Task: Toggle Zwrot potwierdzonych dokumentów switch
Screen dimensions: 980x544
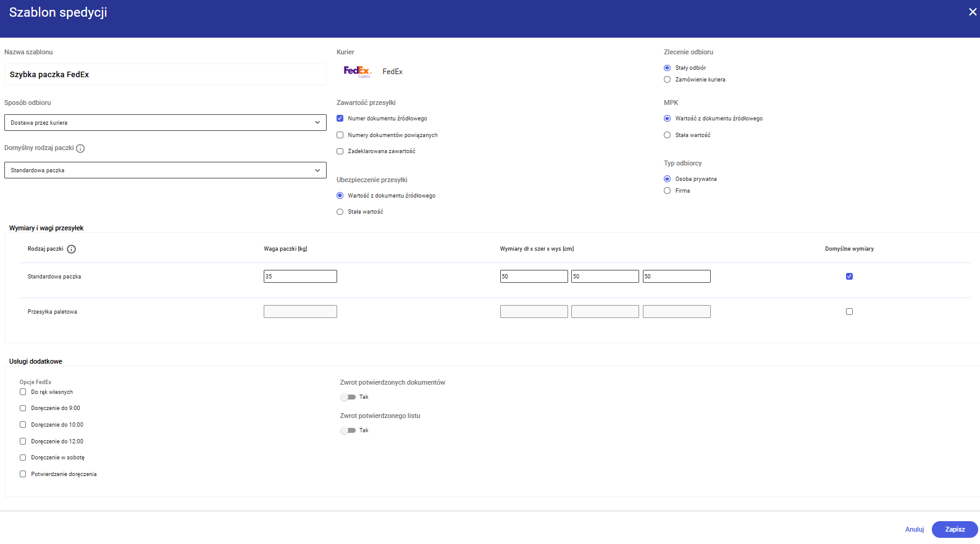Action: click(348, 397)
